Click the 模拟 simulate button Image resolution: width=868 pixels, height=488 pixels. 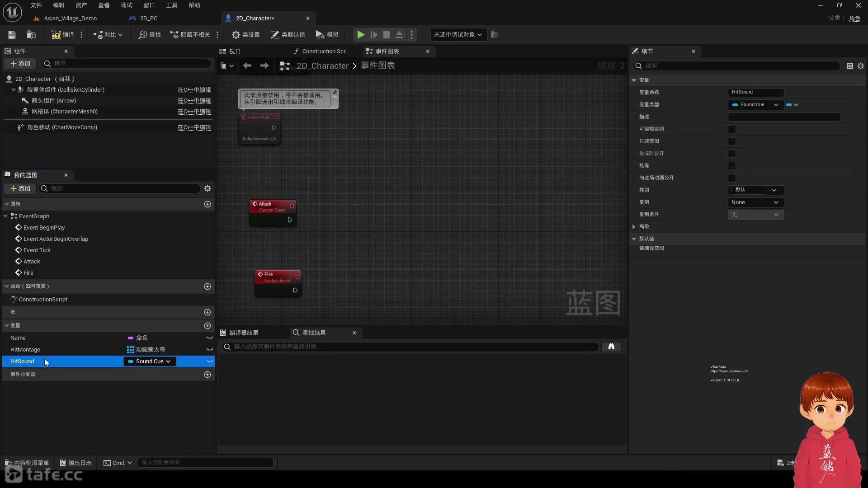click(x=327, y=35)
